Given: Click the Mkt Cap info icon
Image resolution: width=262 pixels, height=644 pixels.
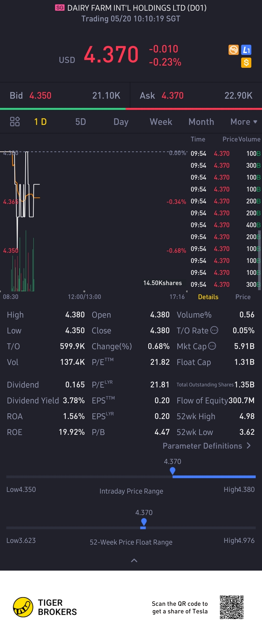Looking at the screenshot, I should tap(212, 346).
